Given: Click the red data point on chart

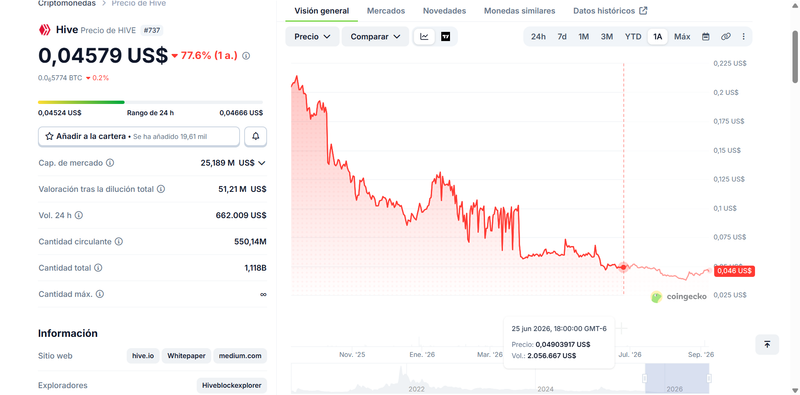Looking at the screenshot, I should pyautogui.click(x=623, y=267).
